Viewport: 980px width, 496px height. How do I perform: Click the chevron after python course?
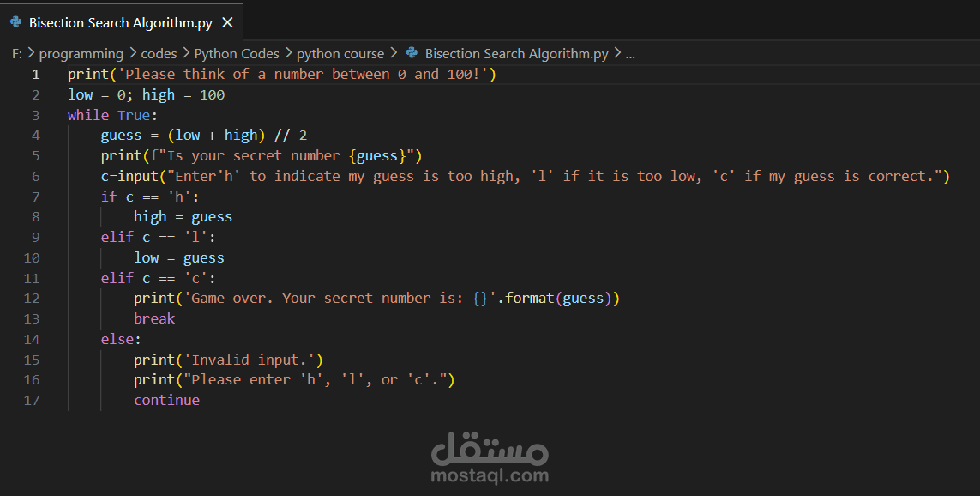[393, 53]
